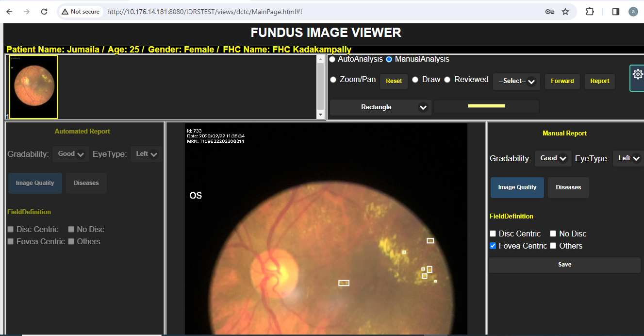
Task: Uncheck Fovea Centric in Manual Report
Action: point(493,246)
